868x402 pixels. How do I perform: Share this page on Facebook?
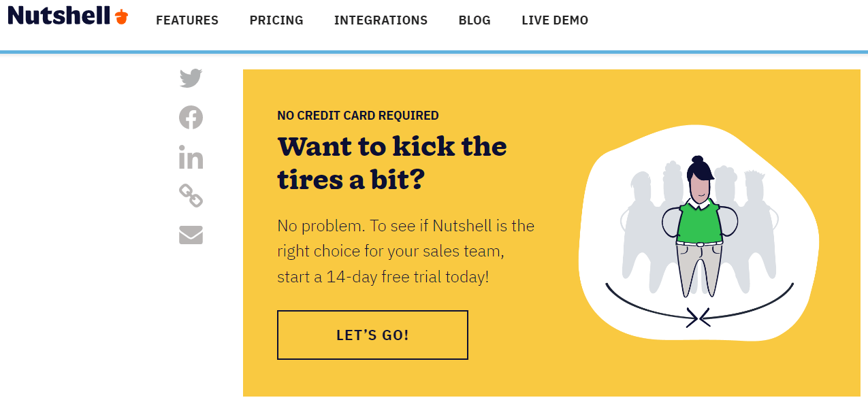pos(191,118)
